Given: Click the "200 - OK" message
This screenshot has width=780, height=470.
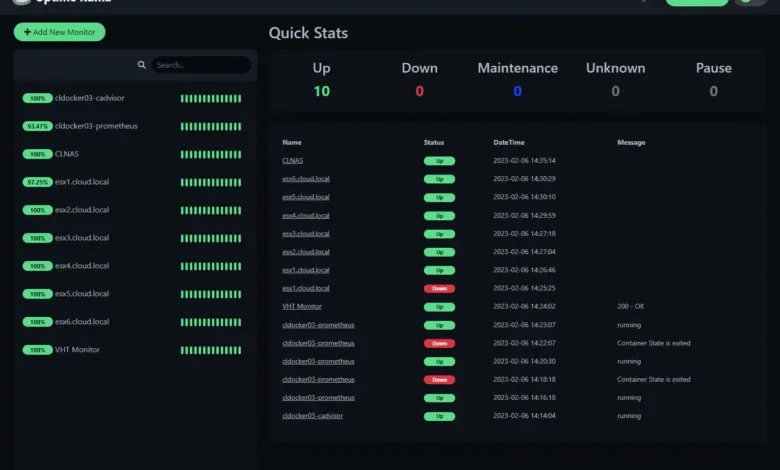Looking at the screenshot, I should click(631, 306).
